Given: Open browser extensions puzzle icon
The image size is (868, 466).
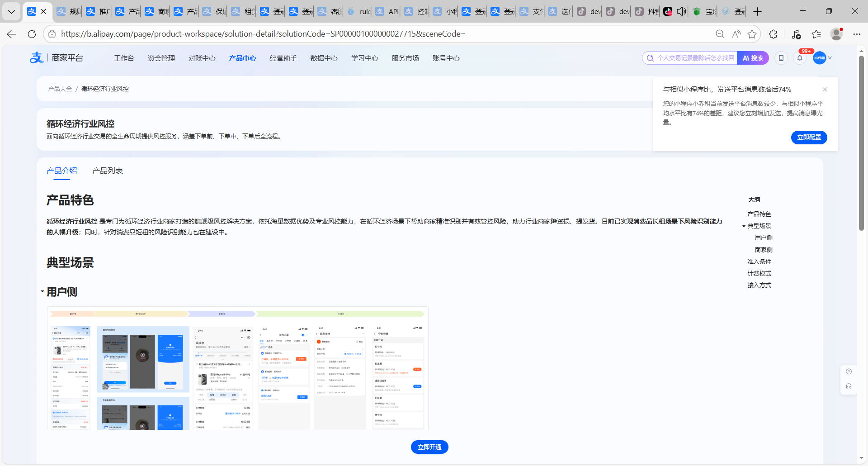Looking at the screenshot, I should click(773, 34).
